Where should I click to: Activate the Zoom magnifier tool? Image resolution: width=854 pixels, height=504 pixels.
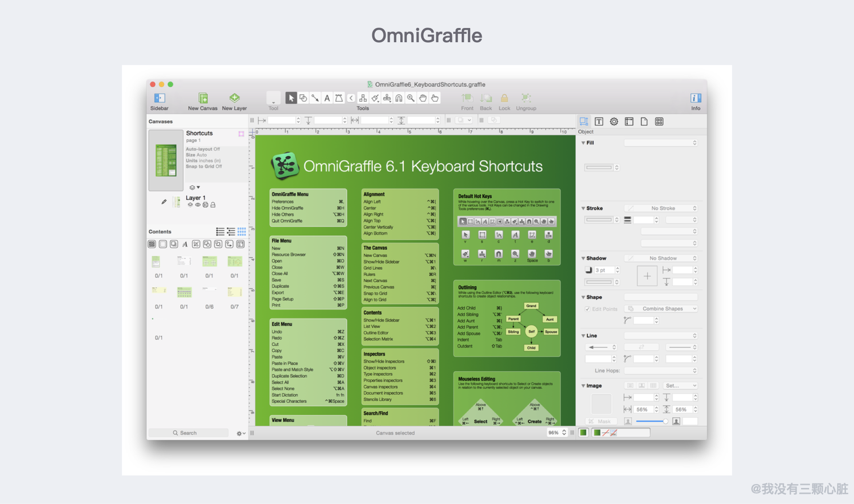coord(411,98)
